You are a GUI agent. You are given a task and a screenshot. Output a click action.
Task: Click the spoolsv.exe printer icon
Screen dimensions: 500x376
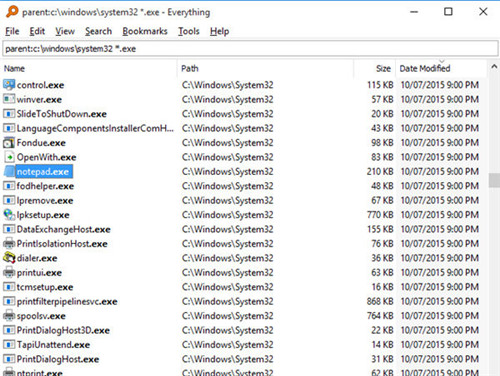pyautogui.click(x=9, y=316)
